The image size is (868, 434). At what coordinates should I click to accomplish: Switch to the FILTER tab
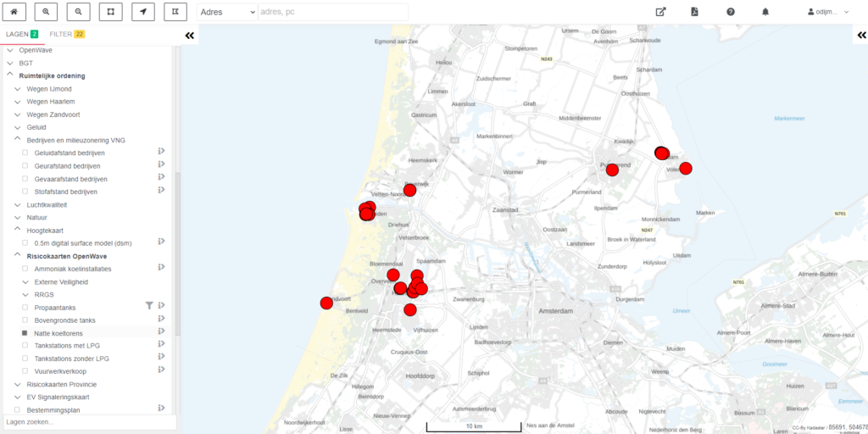(67, 34)
